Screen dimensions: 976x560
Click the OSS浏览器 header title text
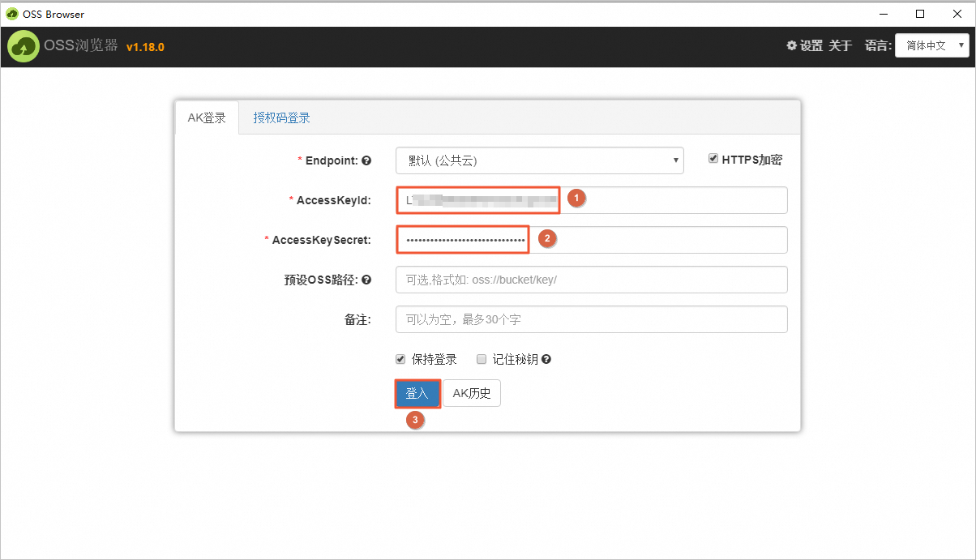(x=80, y=46)
